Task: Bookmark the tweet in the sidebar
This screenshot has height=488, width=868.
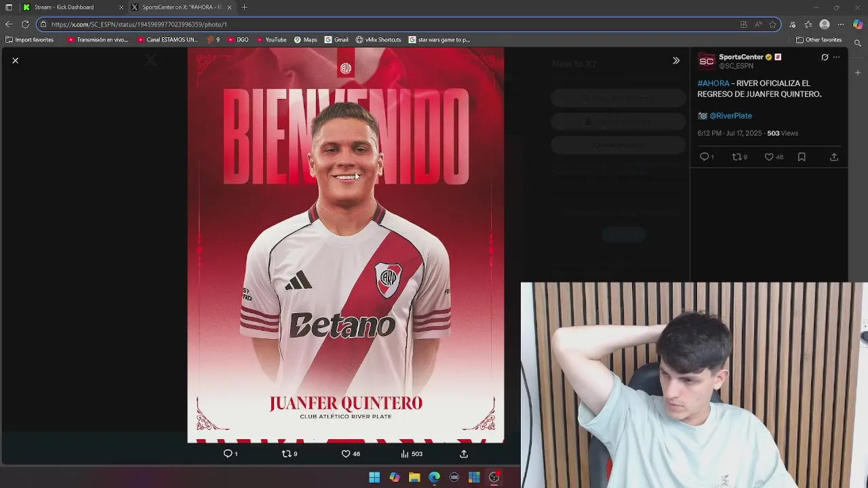Action: click(x=802, y=157)
